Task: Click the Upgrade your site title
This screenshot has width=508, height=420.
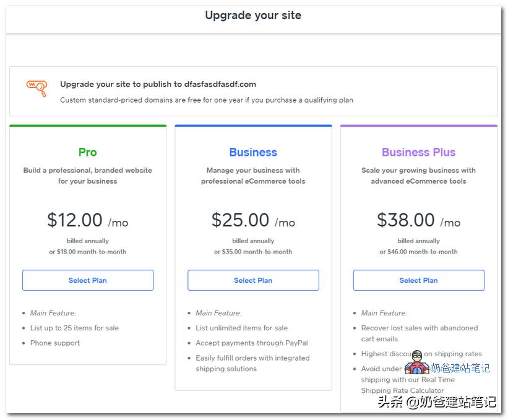Action: [253, 15]
